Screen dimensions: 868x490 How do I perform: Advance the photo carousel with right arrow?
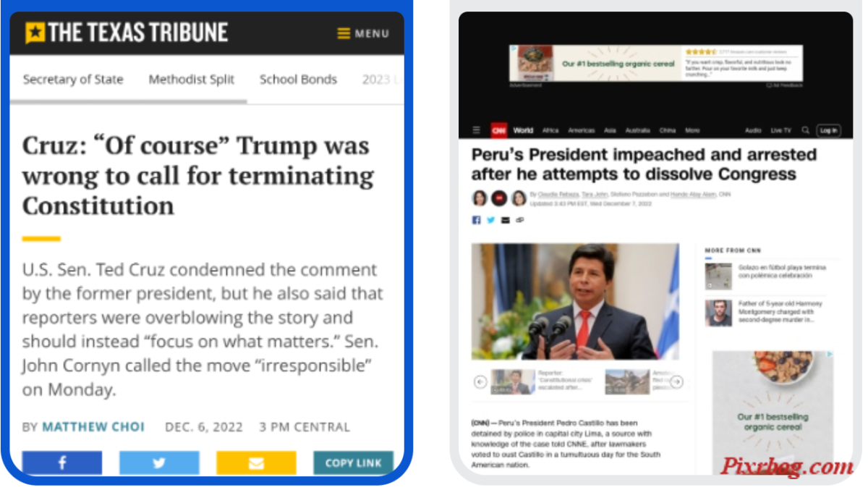tap(676, 382)
